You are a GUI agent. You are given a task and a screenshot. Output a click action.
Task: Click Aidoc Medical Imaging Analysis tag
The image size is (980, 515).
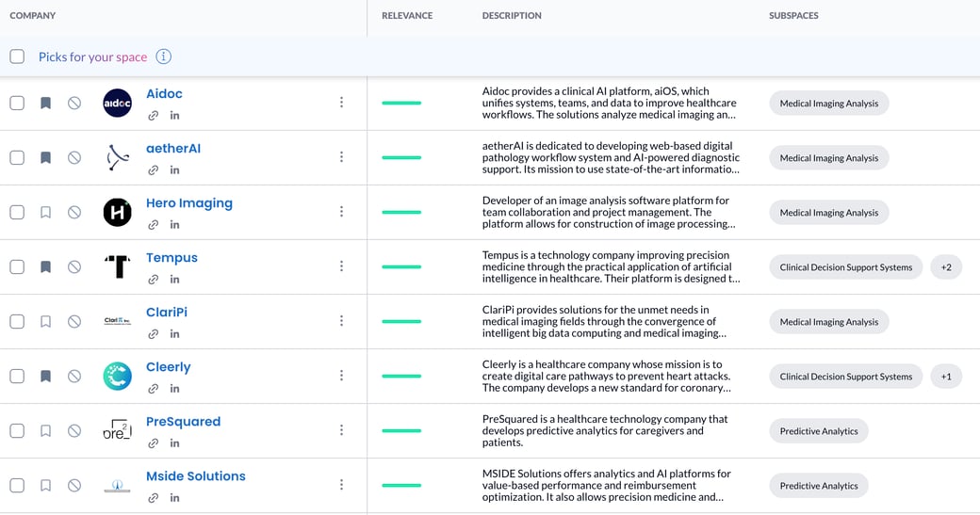pyautogui.click(x=828, y=104)
